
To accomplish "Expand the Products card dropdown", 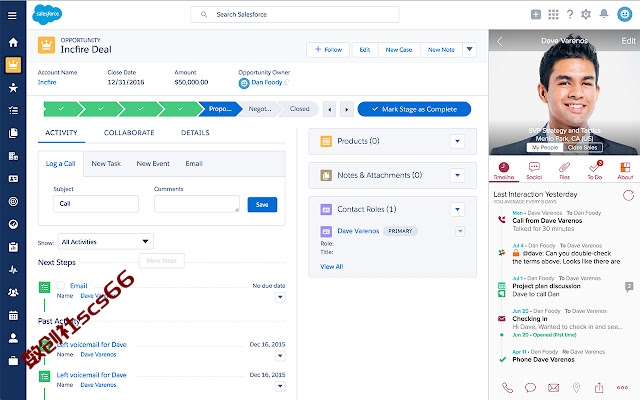I will pos(457,141).
